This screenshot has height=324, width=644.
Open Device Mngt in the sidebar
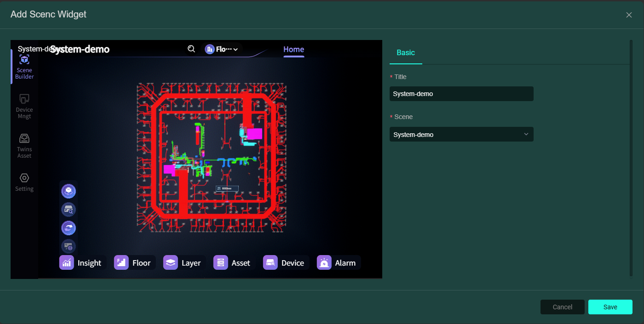24,106
